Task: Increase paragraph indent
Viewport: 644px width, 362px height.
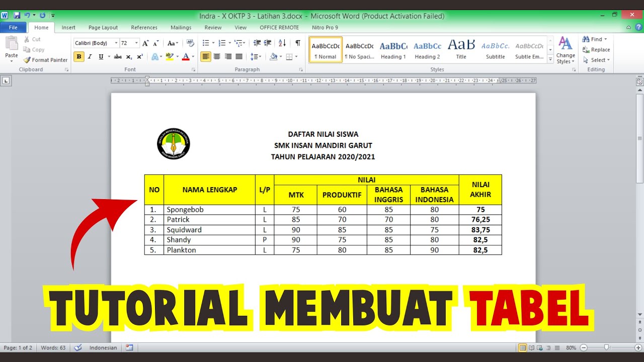Action: (x=268, y=43)
